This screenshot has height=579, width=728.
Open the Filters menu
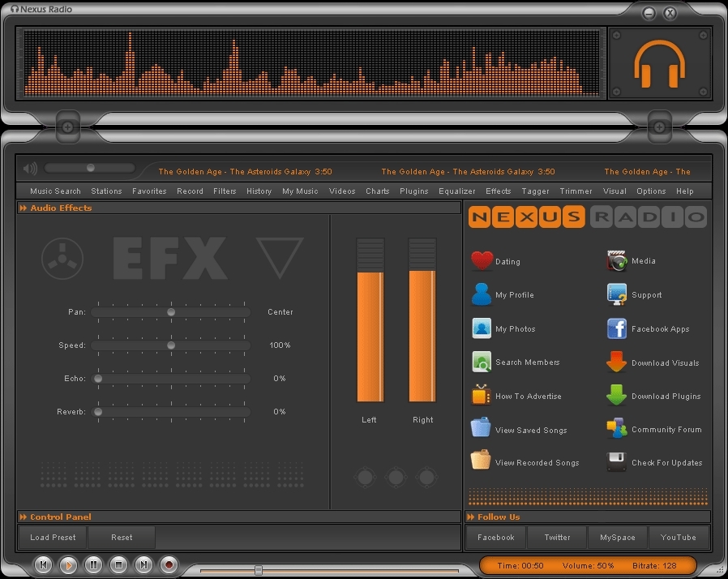click(x=225, y=191)
